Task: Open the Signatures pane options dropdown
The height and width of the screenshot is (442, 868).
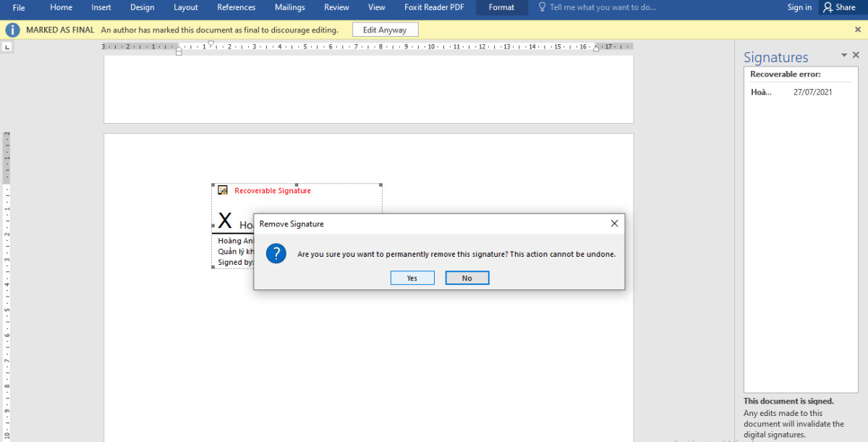Action: click(843, 56)
